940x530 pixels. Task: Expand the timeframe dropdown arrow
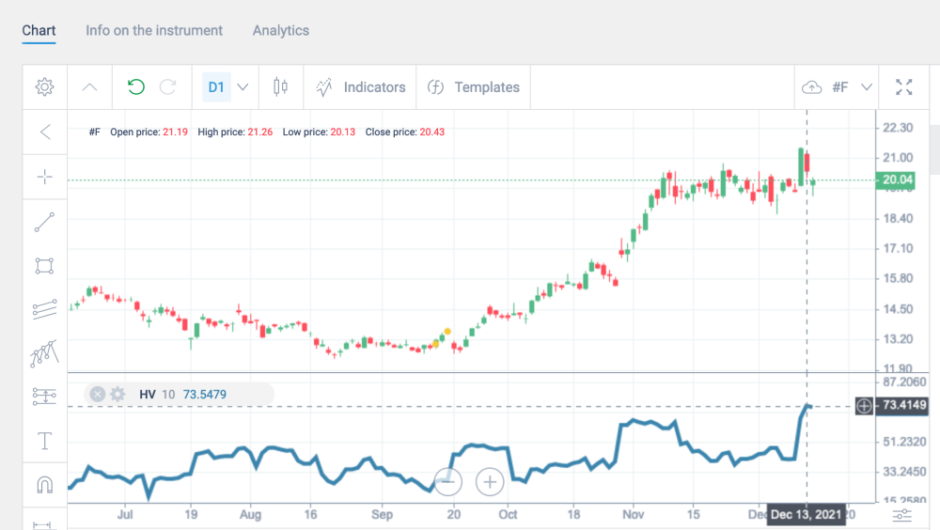pyautogui.click(x=243, y=87)
